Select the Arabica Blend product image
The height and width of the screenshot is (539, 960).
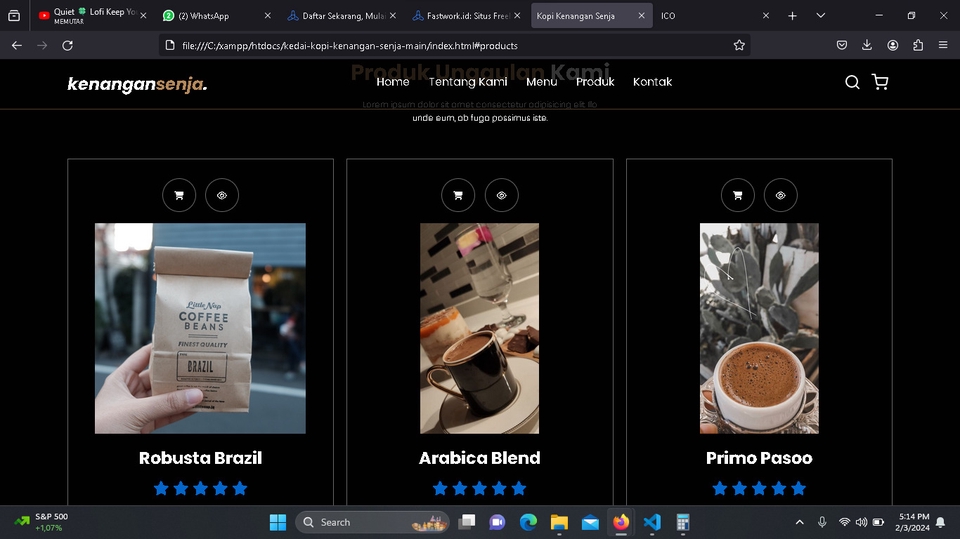point(479,328)
